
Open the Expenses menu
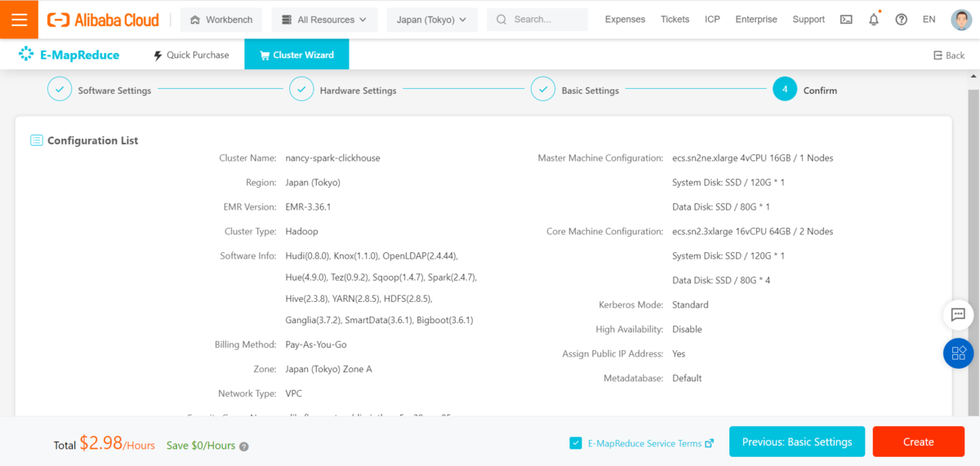point(625,20)
